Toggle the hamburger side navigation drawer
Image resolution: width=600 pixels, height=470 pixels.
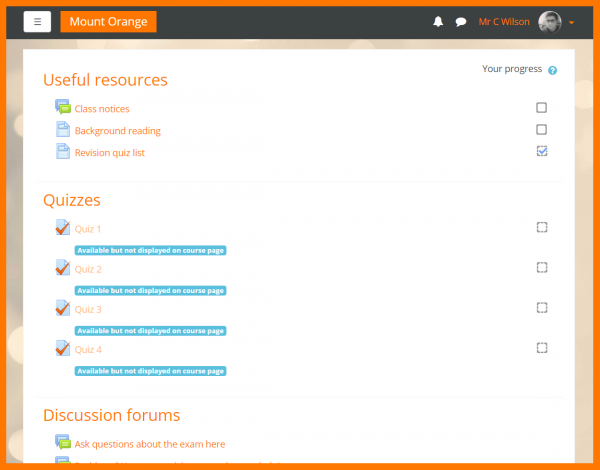pyautogui.click(x=37, y=22)
